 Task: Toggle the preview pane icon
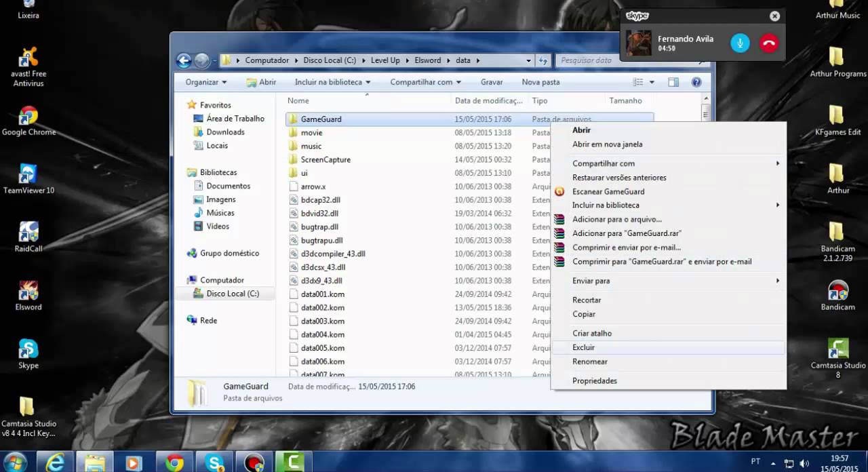tap(673, 82)
